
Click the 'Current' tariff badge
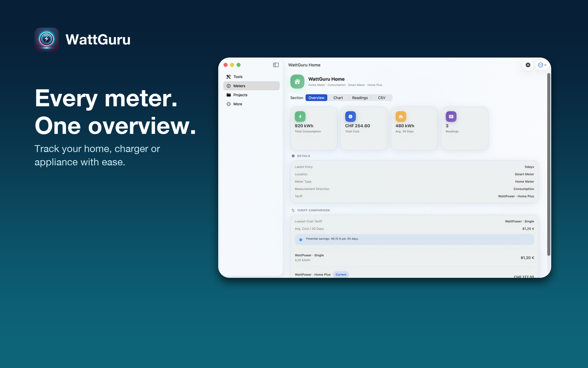pyautogui.click(x=341, y=275)
